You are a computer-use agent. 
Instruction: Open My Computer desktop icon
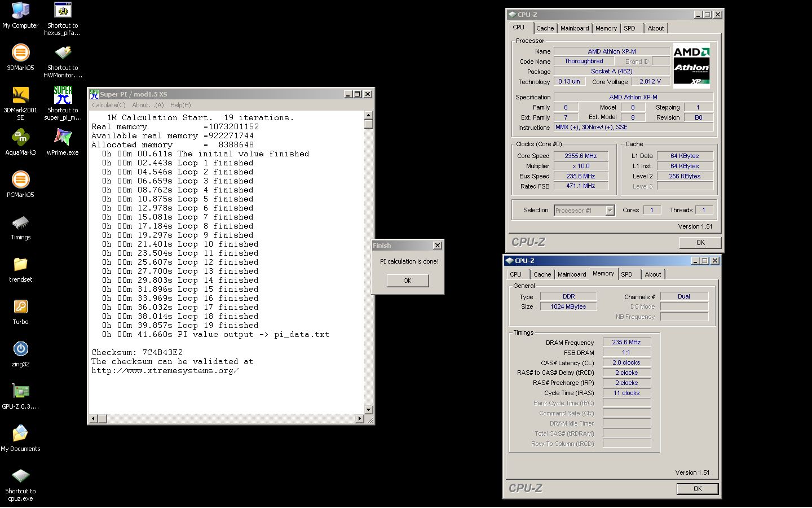tap(20, 15)
